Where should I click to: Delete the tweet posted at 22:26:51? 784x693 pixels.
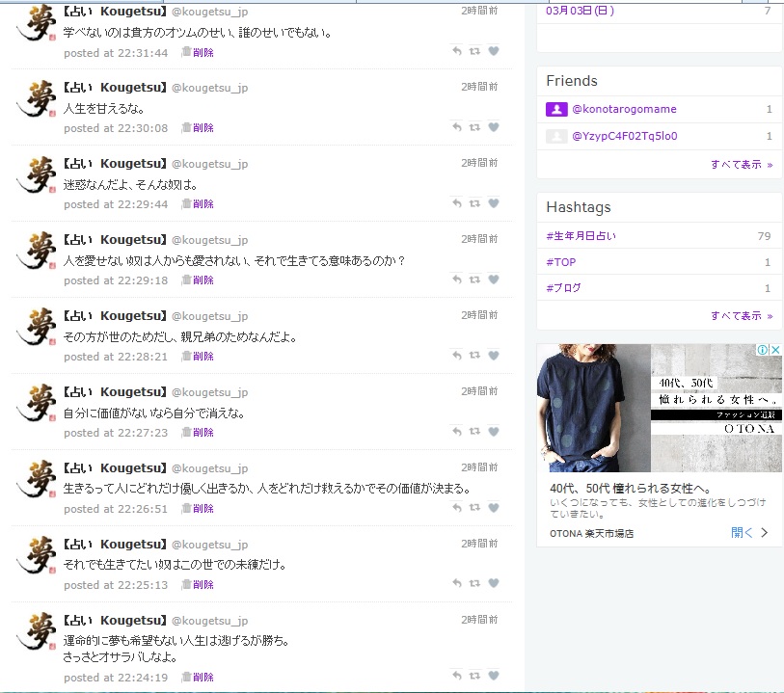click(198, 509)
